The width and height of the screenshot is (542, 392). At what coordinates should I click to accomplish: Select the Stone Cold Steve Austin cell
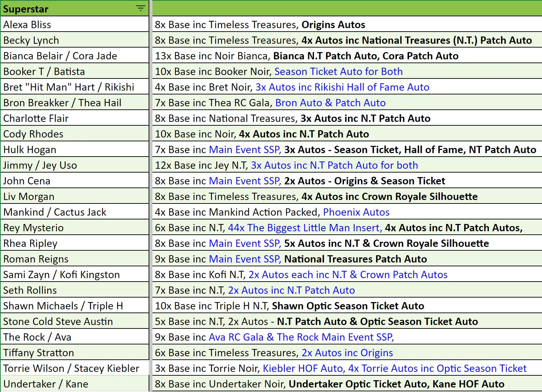click(x=75, y=321)
